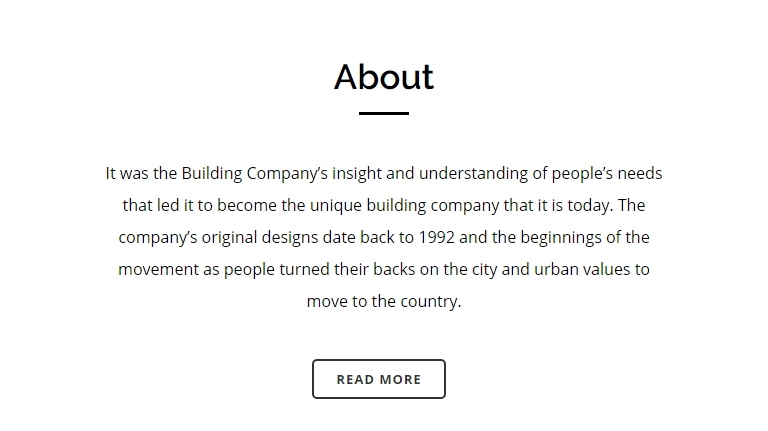This screenshot has width=768, height=431.
Task: Click the black divider line under About
Action: (384, 113)
